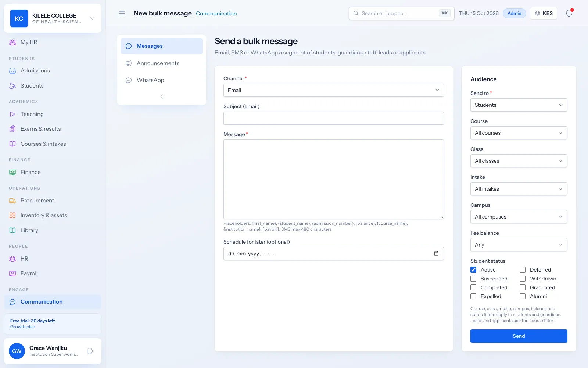Image resolution: width=588 pixels, height=368 pixels.
Task: Click the Library book icon
Action: [x=12, y=230]
